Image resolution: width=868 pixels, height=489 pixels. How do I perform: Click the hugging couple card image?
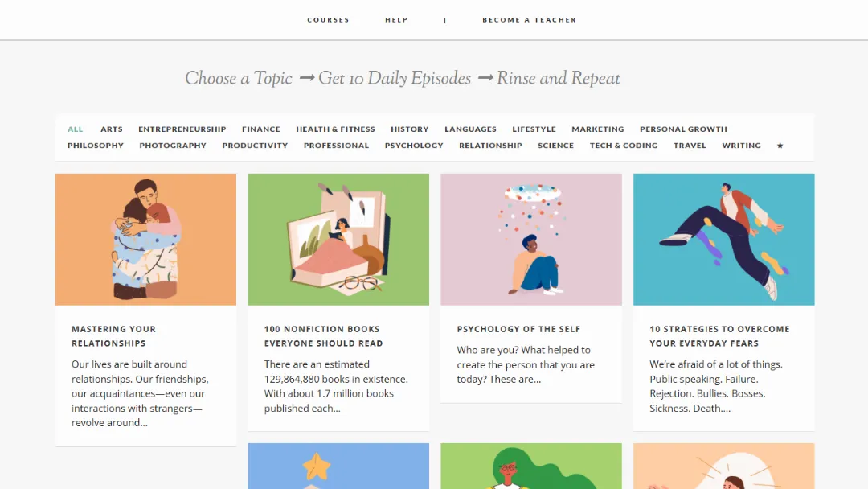pyautogui.click(x=145, y=239)
